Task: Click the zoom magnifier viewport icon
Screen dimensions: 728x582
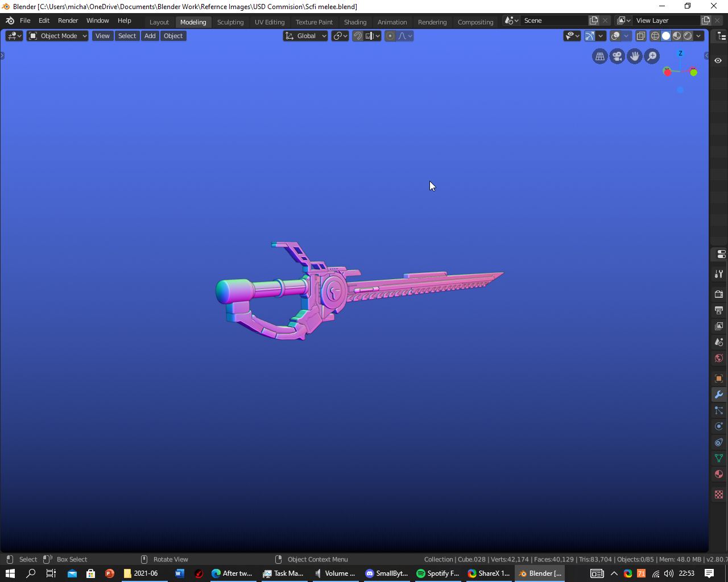Action: tap(652, 56)
